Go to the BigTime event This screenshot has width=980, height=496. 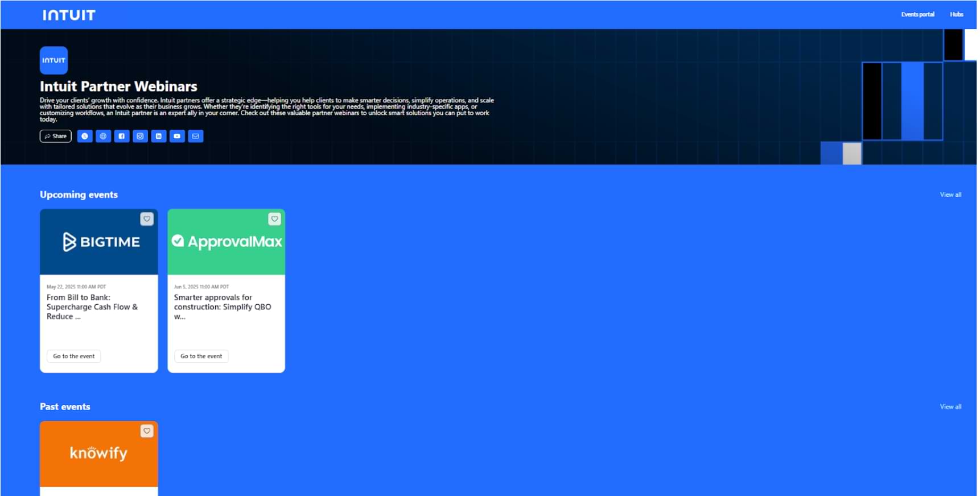74,356
